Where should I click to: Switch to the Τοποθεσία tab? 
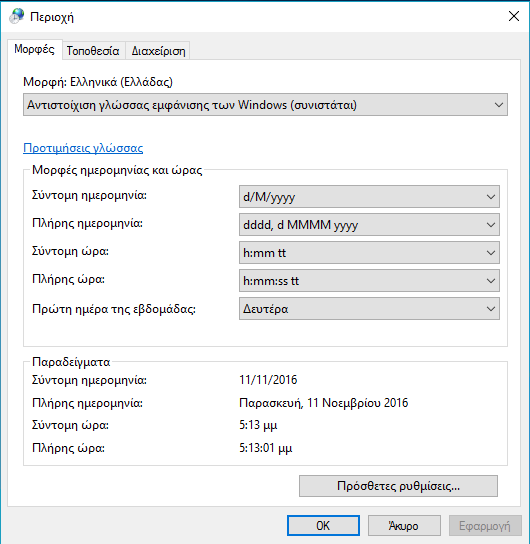[x=93, y=51]
